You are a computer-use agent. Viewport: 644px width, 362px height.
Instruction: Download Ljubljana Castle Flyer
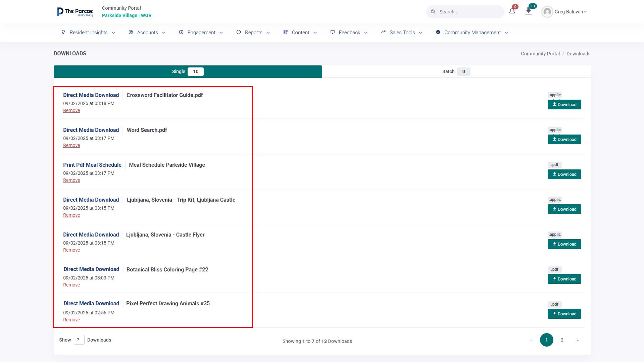564,244
